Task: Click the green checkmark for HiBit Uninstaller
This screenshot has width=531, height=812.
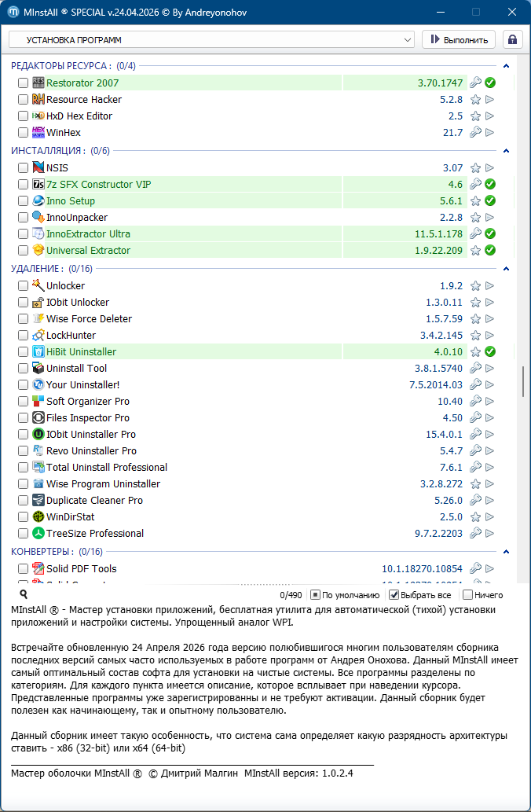Action: tap(490, 352)
